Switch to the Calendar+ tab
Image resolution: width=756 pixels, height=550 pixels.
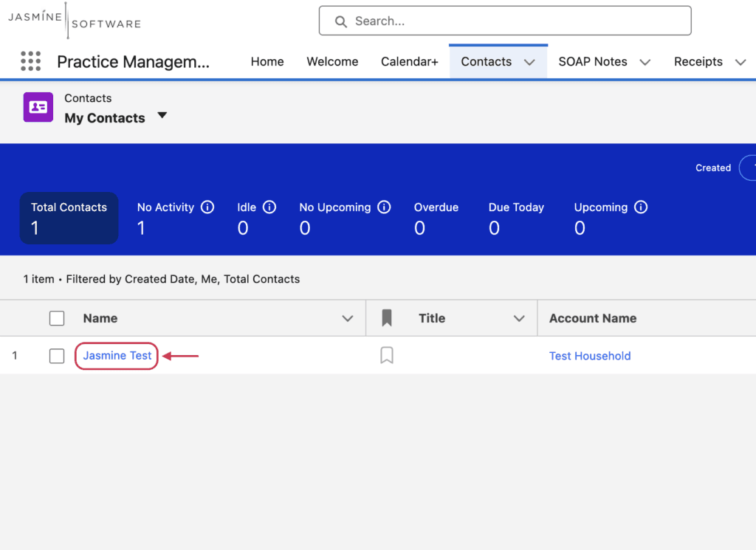409,62
